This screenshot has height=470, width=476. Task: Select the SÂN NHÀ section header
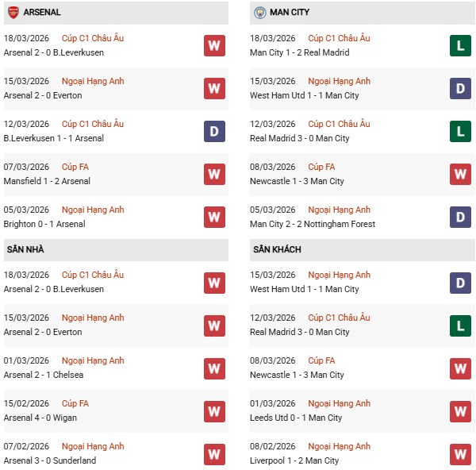click(25, 249)
